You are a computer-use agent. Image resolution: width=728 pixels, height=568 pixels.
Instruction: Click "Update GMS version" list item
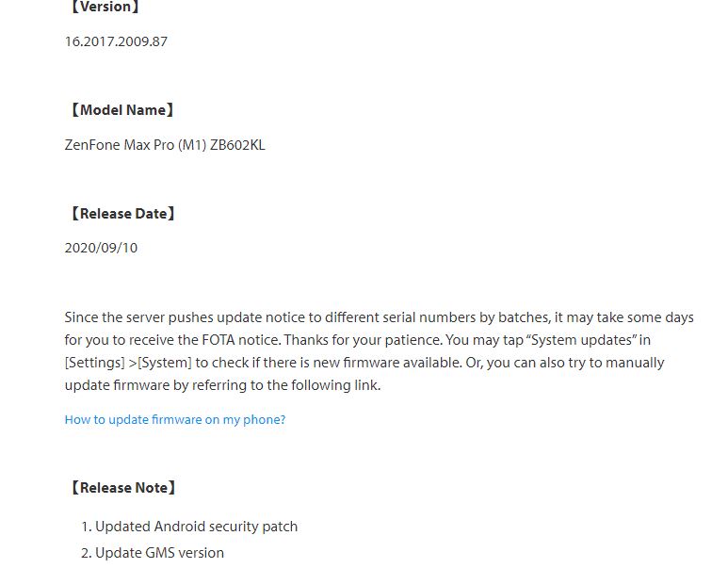pyautogui.click(x=159, y=553)
